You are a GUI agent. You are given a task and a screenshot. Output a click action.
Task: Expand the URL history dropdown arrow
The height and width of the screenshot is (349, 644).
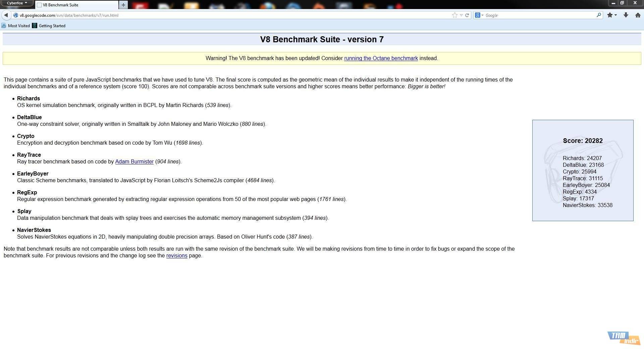click(x=461, y=15)
